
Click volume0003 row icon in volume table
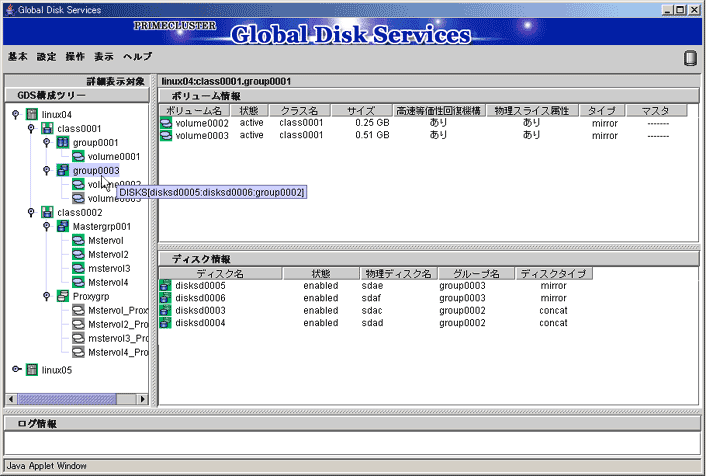tap(166, 135)
